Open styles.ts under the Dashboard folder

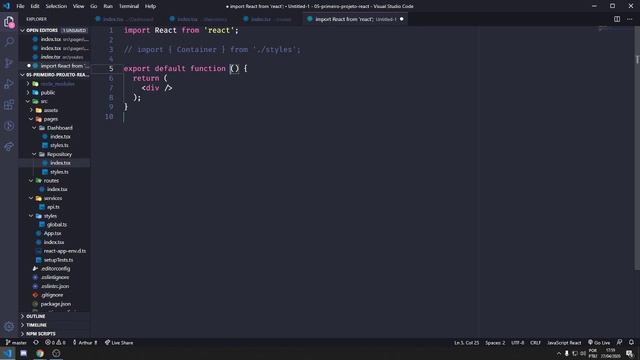click(59, 145)
